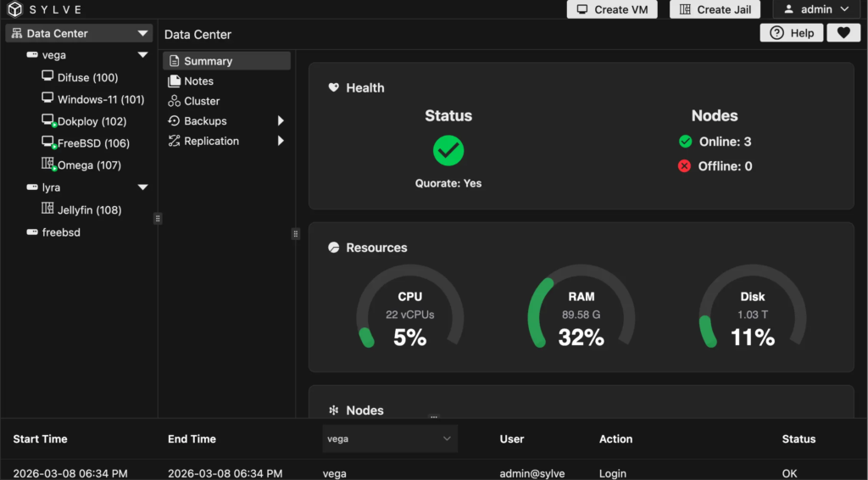Click the Replication icon
The width and height of the screenshot is (868, 480).
pos(174,141)
